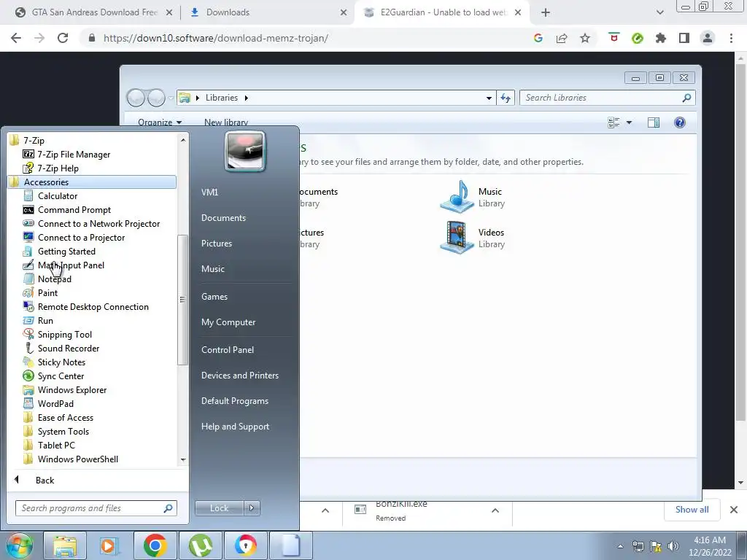The width and height of the screenshot is (747, 560).
Task: Launch Calculator from Accessories
Action: pos(50,195)
